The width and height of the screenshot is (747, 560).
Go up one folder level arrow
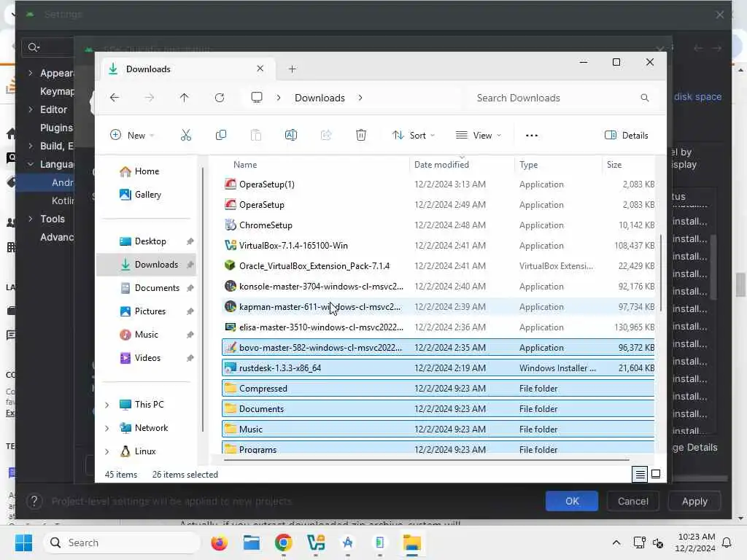coord(185,98)
